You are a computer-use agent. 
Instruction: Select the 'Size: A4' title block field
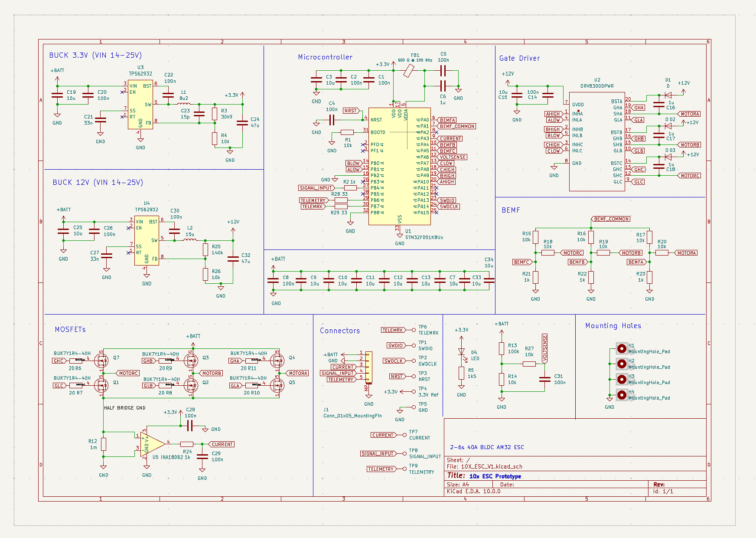[458, 485]
